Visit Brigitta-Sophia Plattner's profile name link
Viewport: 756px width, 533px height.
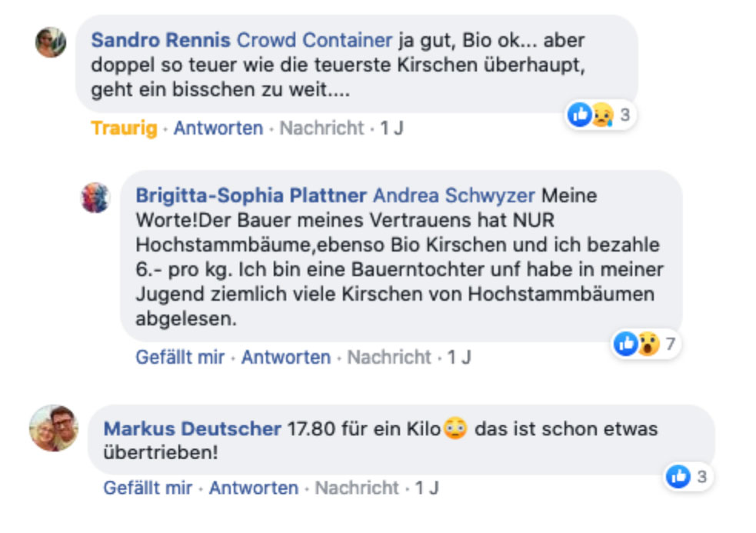click(x=251, y=195)
